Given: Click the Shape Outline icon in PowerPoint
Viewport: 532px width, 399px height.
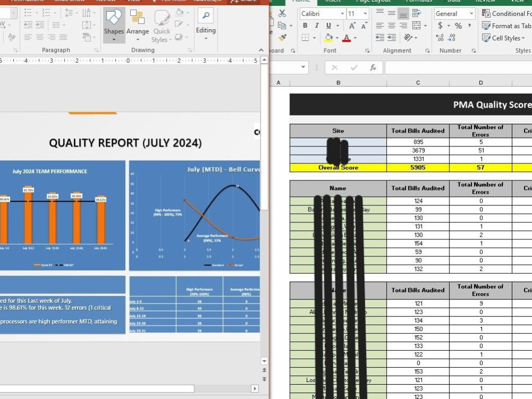Looking at the screenshot, I should tap(179, 24).
